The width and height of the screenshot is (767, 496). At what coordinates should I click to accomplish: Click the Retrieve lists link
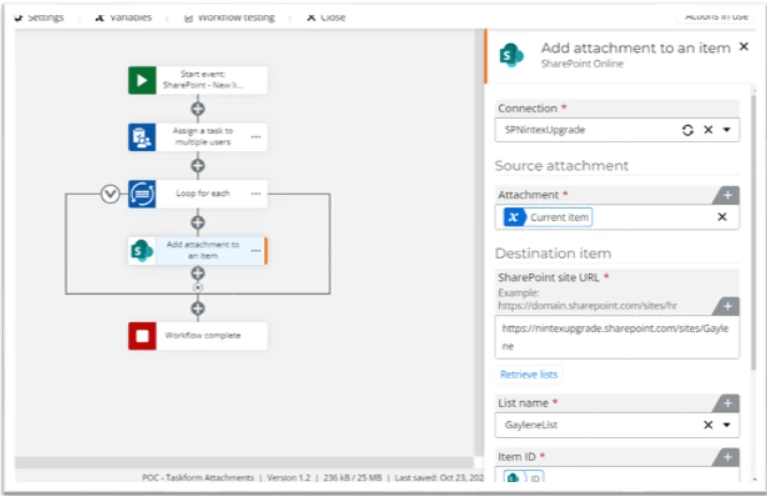(x=529, y=375)
